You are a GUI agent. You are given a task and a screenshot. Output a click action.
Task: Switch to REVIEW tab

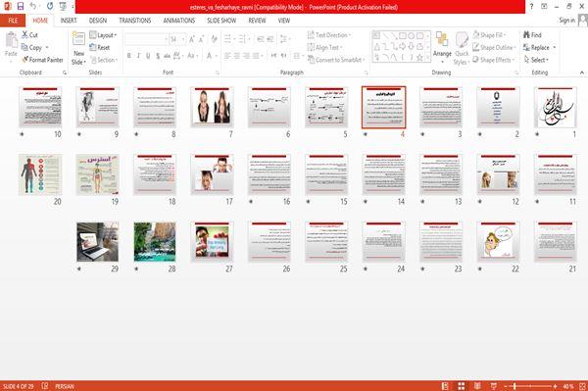[257, 21]
